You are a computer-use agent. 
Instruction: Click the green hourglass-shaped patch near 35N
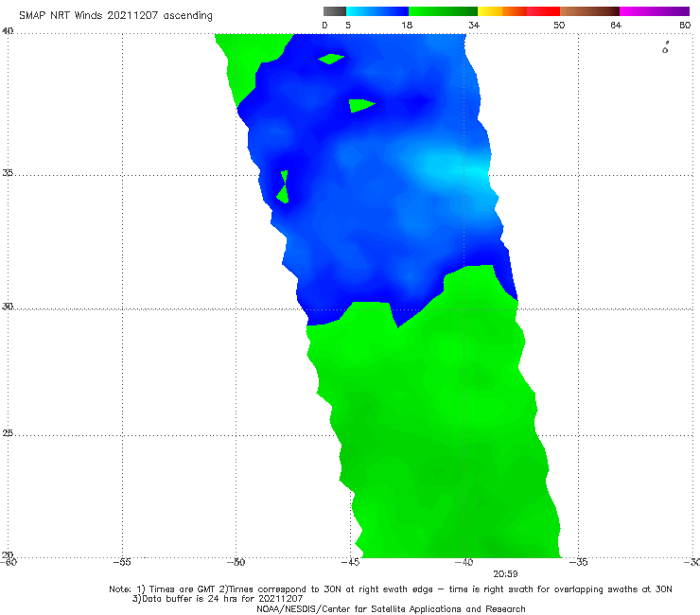click(283, 186)
